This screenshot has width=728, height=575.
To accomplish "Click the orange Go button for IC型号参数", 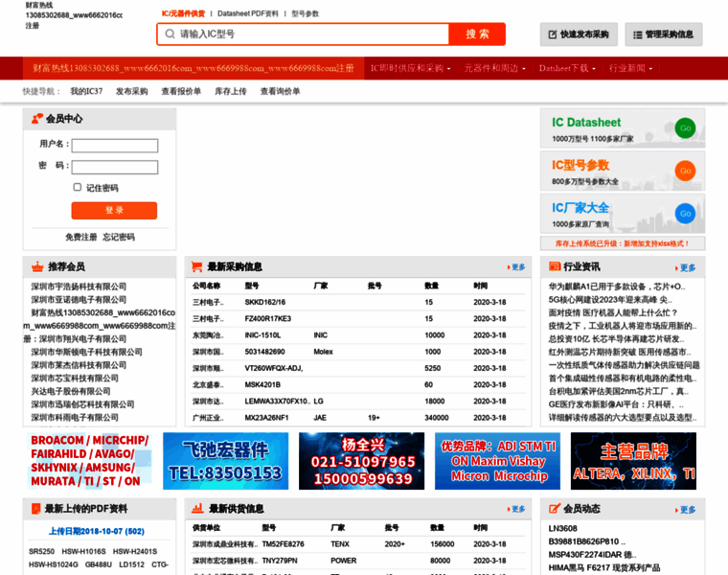I will click(685, 171).
